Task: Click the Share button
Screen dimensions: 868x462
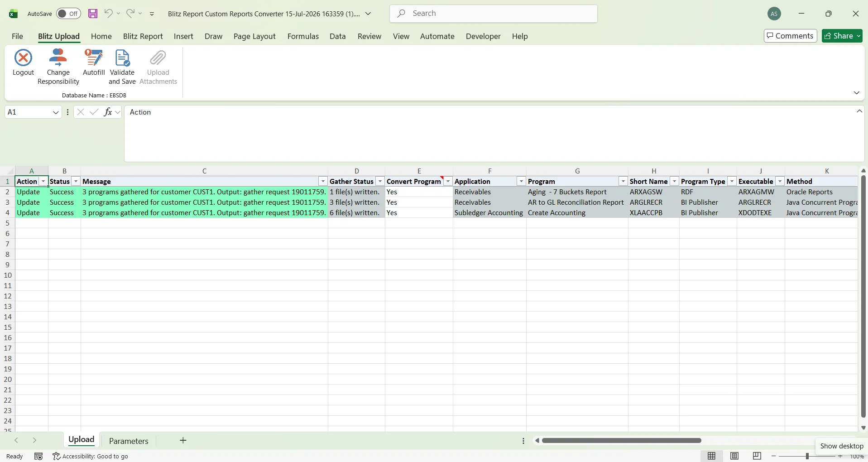Action: [x=842, y=36]
